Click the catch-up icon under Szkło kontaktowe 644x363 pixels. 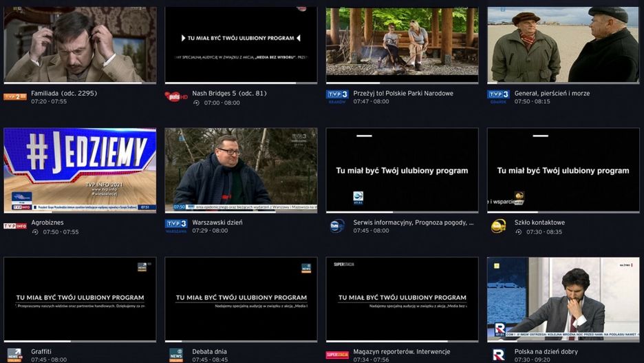pos(518,232)
